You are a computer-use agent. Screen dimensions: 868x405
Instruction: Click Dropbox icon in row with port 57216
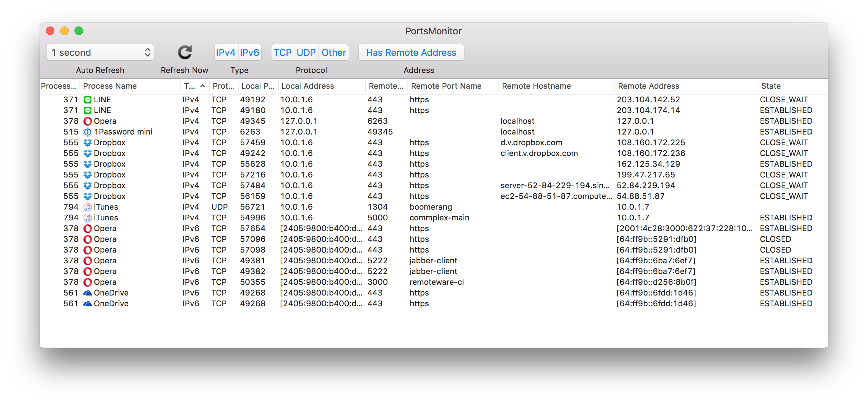88,175
